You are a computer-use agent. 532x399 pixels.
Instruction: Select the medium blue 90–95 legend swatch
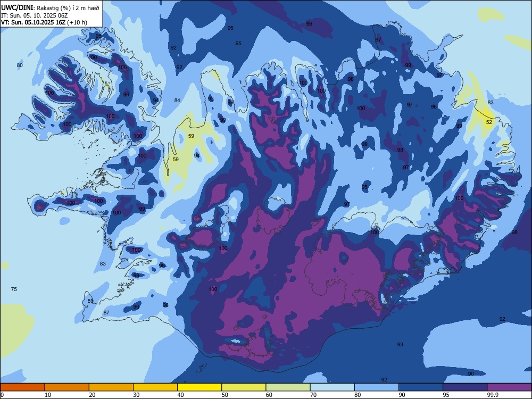point(421,387)
